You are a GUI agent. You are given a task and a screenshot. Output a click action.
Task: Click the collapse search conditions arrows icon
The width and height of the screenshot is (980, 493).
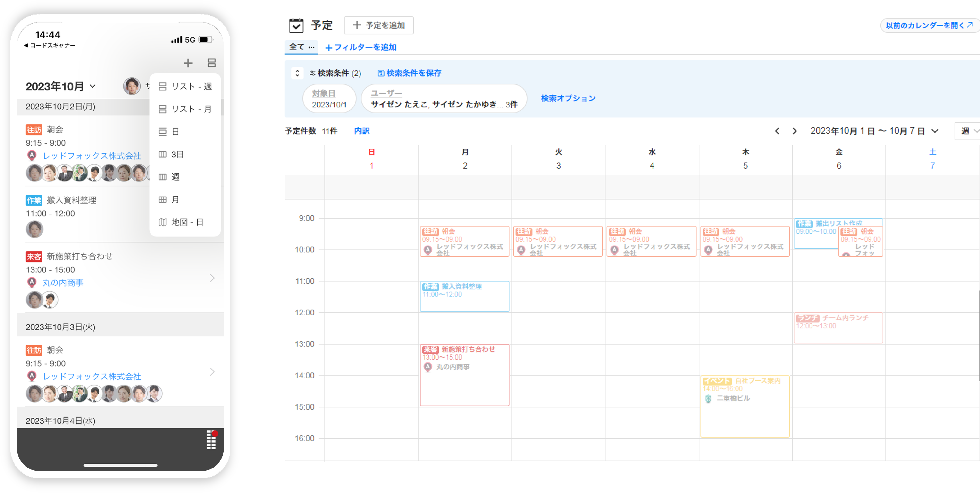(297, 73)
